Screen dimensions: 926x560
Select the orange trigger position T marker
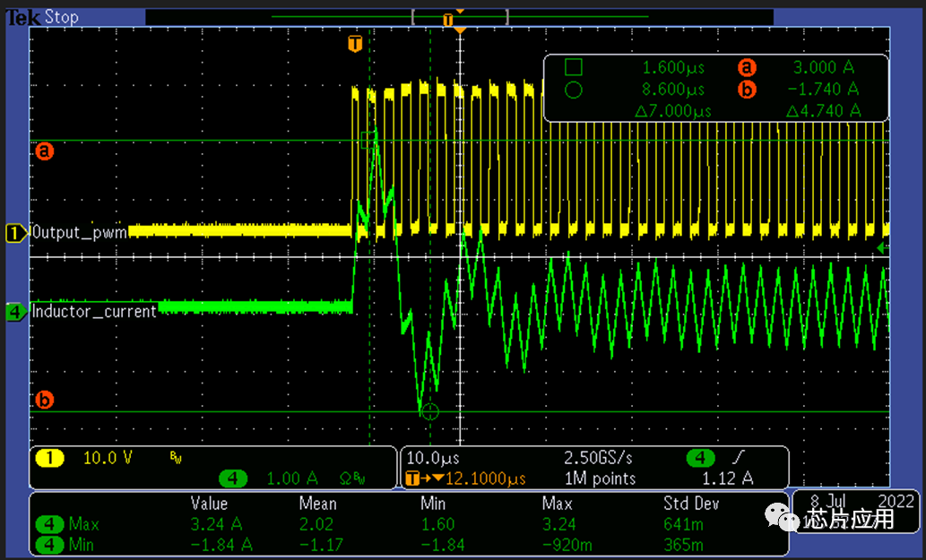pos(356,43)
